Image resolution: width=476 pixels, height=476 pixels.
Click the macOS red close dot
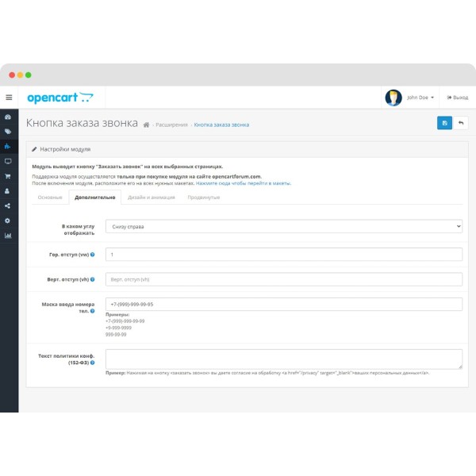click(x=12, y=75)
